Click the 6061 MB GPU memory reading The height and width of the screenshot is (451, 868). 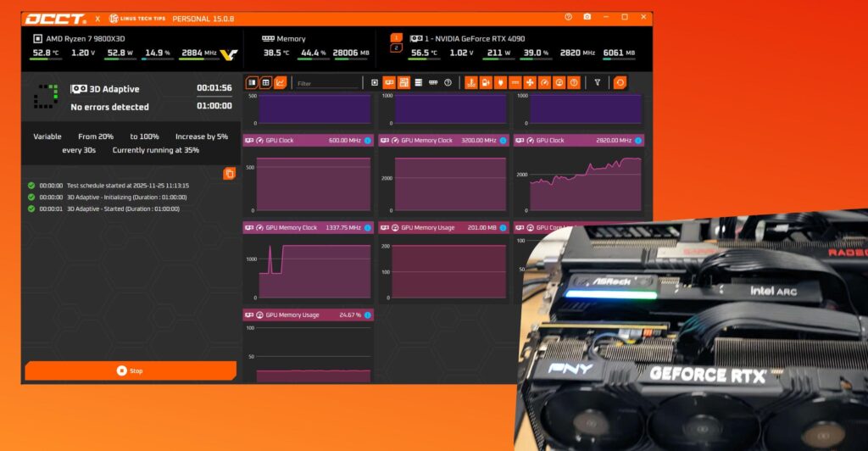[x=619, y=53]
